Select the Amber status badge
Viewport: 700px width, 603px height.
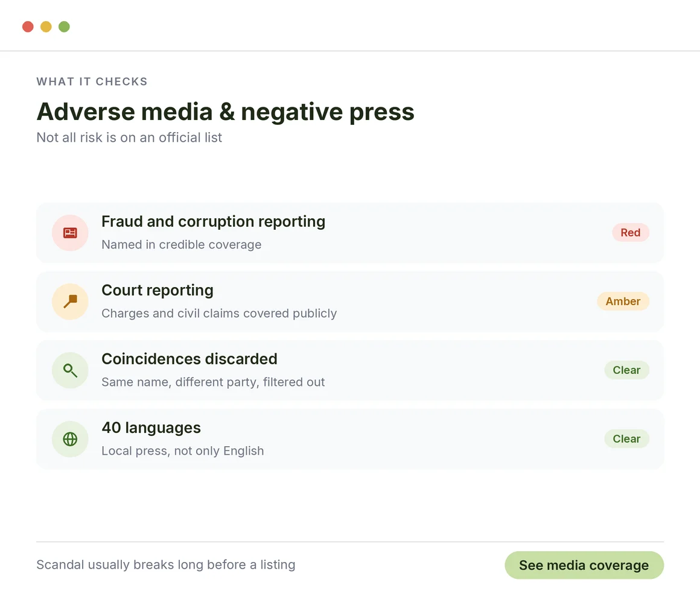tap(623, 301)
